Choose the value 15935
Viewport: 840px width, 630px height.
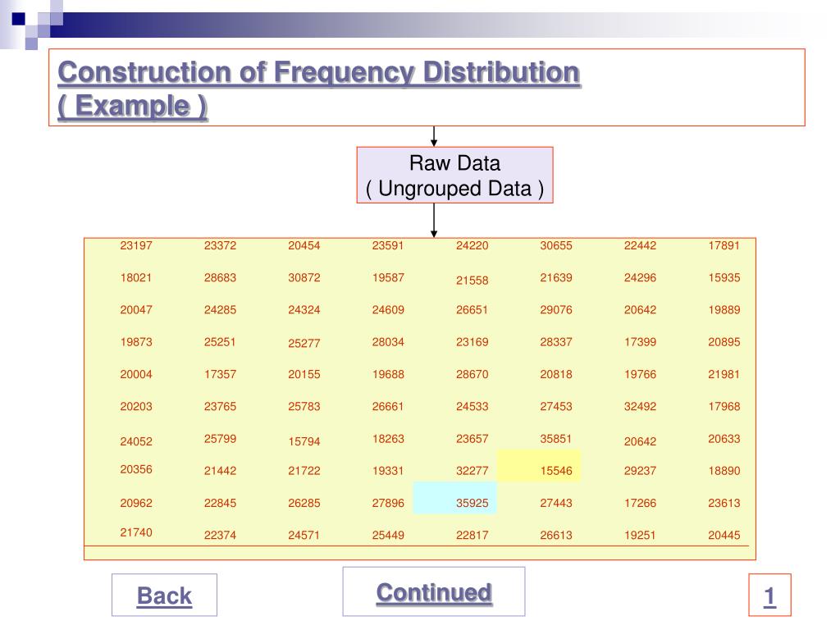pyautogui.click(x=724, y=277)
